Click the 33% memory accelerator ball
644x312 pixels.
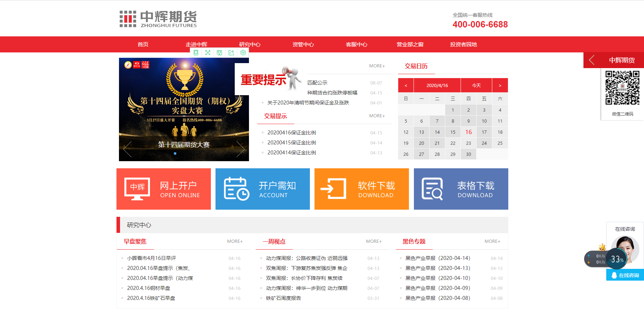click(x=617, y=259)
